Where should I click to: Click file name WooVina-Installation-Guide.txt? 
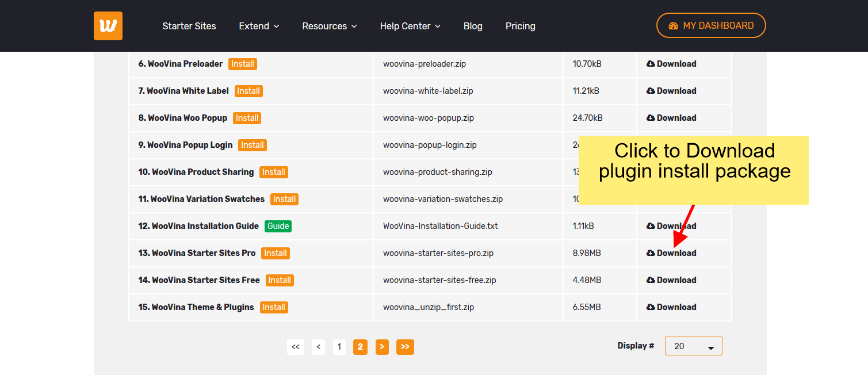(441, 226)
